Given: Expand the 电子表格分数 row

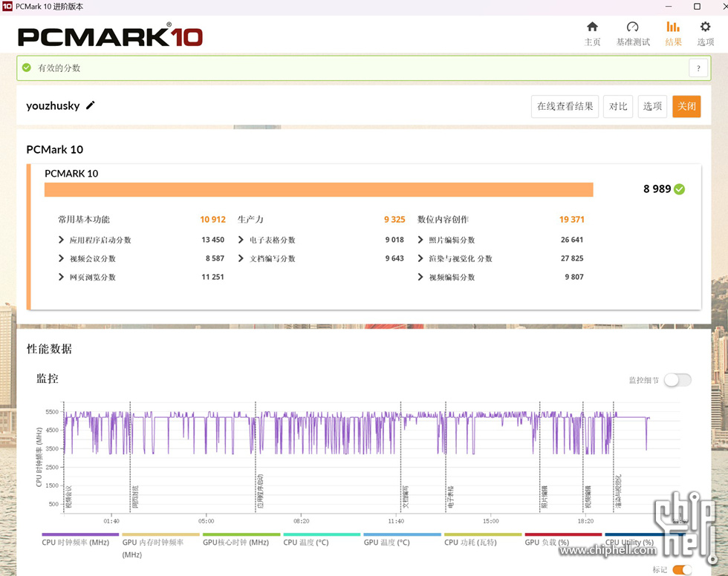Looking at the screenshot, I should [x=241, y=240].
